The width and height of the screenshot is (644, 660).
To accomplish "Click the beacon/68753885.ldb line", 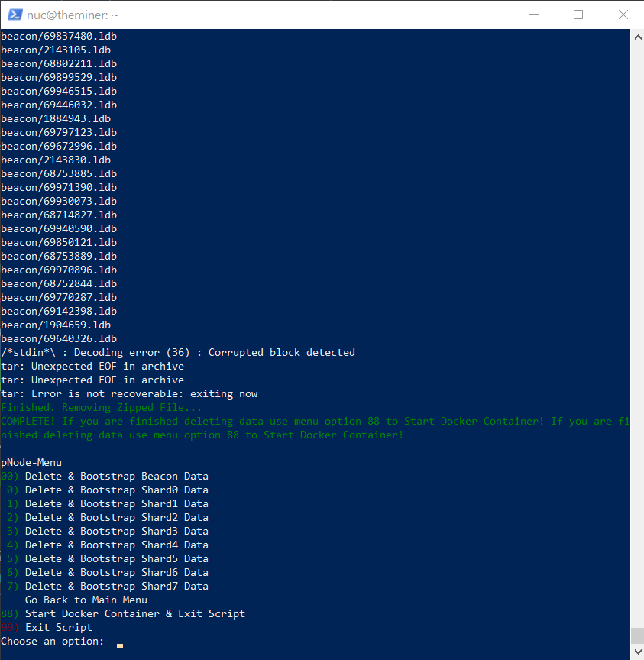I will click(x=59, y=174).
